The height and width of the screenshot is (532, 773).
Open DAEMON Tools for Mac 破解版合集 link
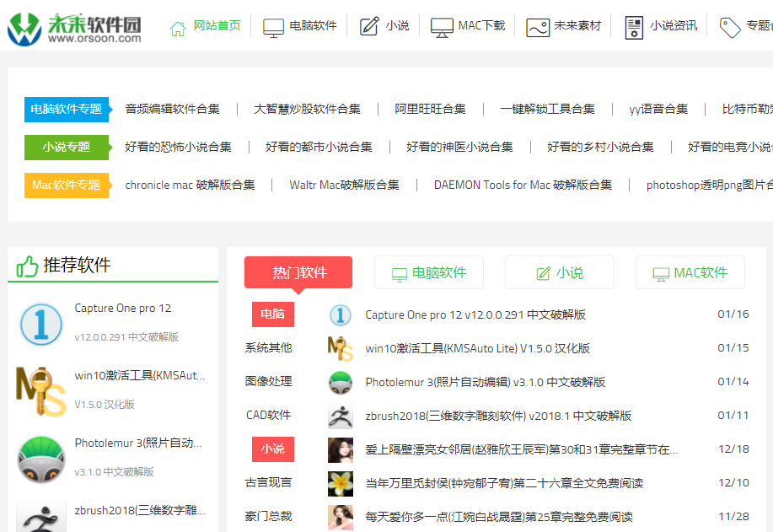(x=523, y=185)
